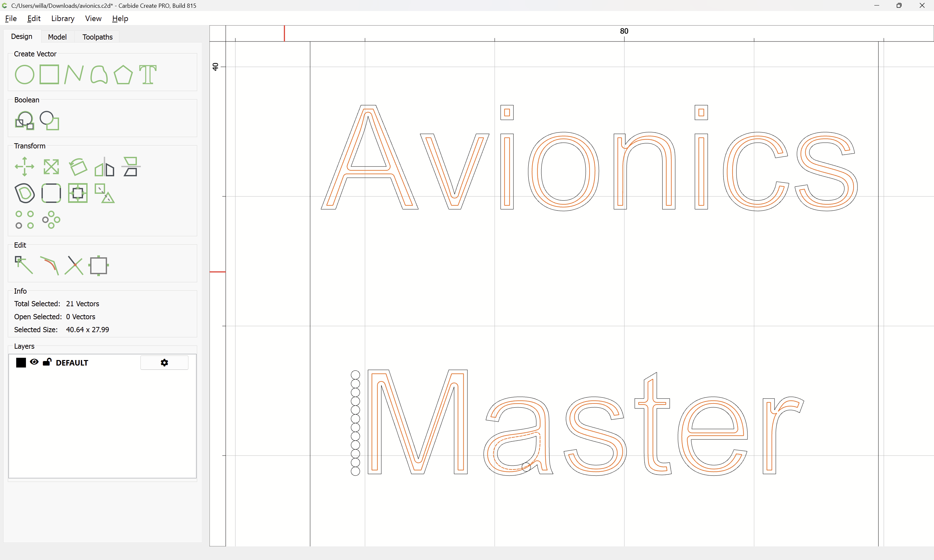Image resolution: width=934 pixels, height=560 pixels.
Task: Minimize the Carbide Create window
Action: [877, 5]
